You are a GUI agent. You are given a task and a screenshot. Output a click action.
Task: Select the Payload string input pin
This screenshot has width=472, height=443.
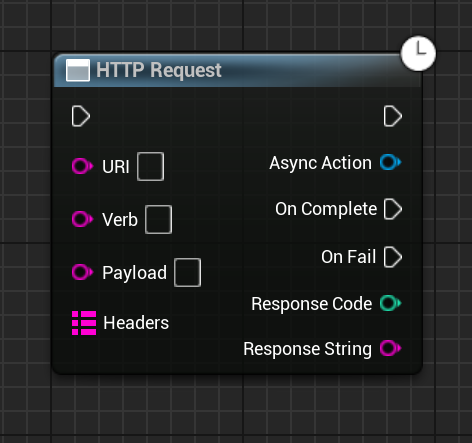pyautogui.click(x=82, y=272)
